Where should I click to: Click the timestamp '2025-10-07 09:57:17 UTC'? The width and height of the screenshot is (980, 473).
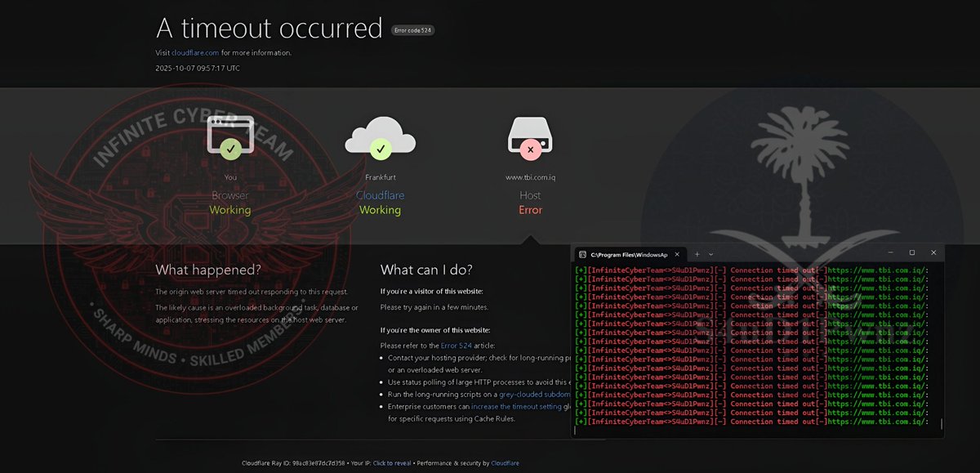coord(198,69)
